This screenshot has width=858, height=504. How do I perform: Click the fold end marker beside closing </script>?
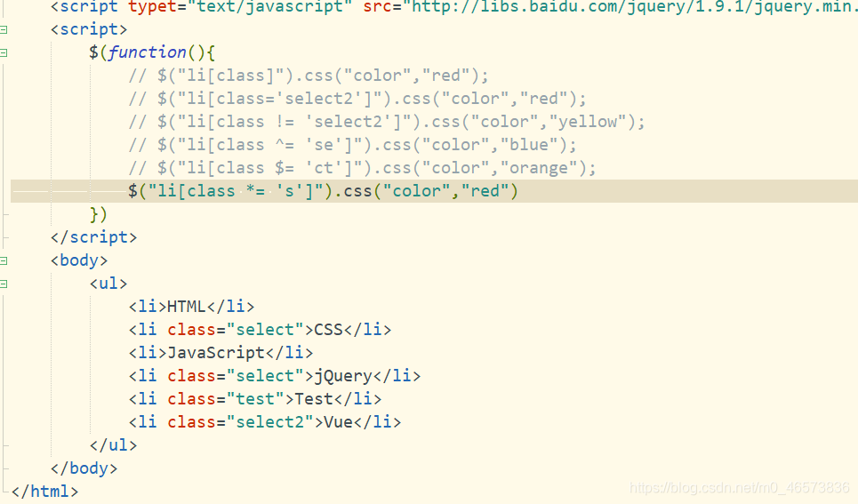pyautogui.click(x=5, y=237)
